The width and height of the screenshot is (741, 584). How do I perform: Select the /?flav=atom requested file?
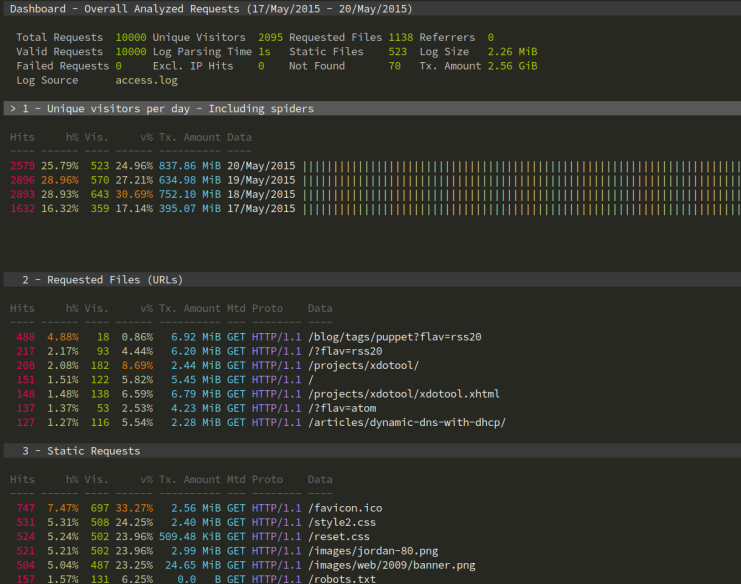(344, 408)
